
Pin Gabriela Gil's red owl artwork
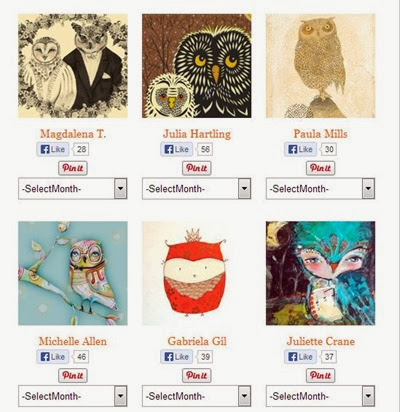coord(197,376)
